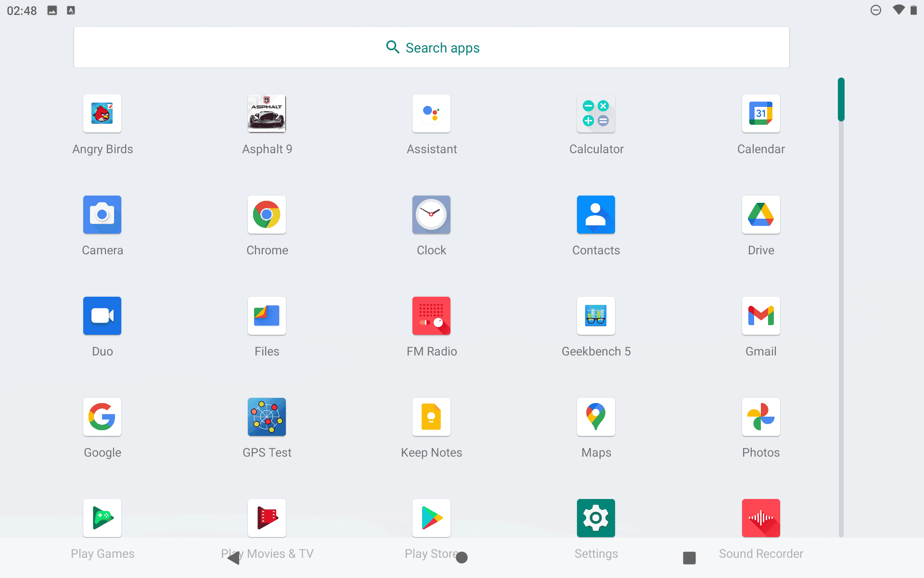Open the Google app
924x578 pixels.
tap(102, 417)
